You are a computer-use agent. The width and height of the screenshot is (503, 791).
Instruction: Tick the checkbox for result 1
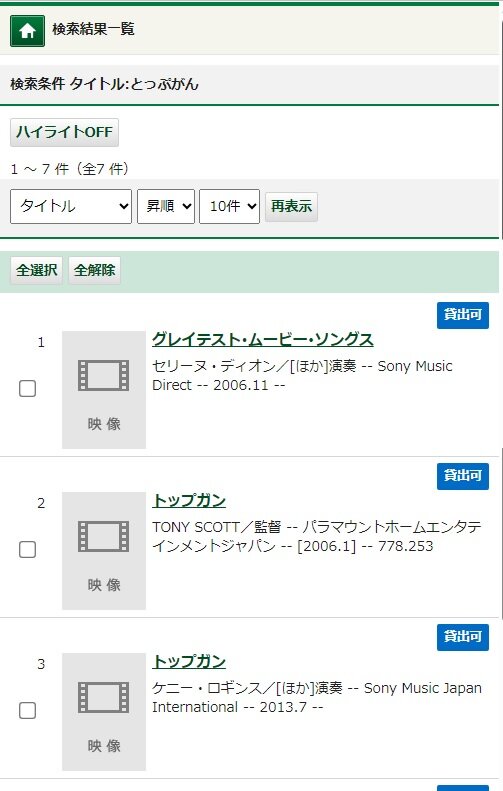[x=27, y=388]
